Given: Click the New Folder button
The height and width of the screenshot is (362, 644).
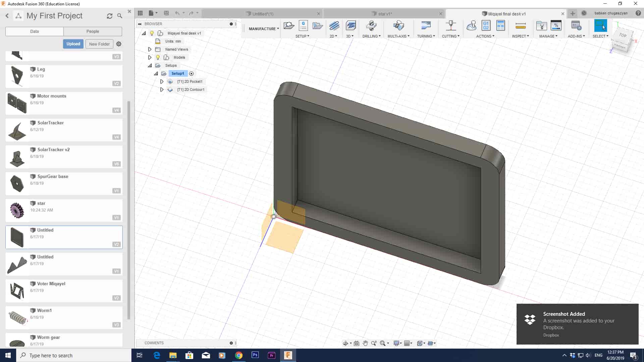Looking at the screenshot, I should (x=99, y=44).
